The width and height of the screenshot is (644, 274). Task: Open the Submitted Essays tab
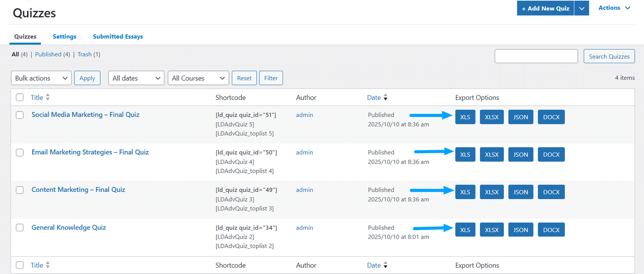pos(118,37)
